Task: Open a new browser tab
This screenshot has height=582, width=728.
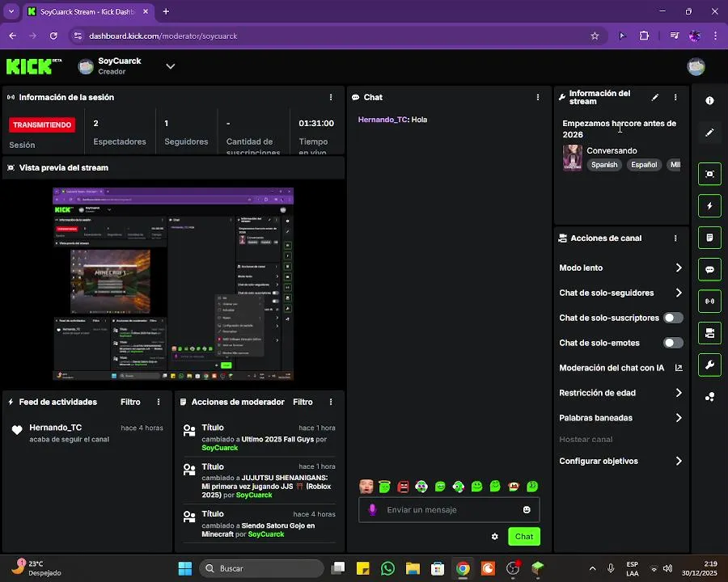Action: click(x=166, y=11)
